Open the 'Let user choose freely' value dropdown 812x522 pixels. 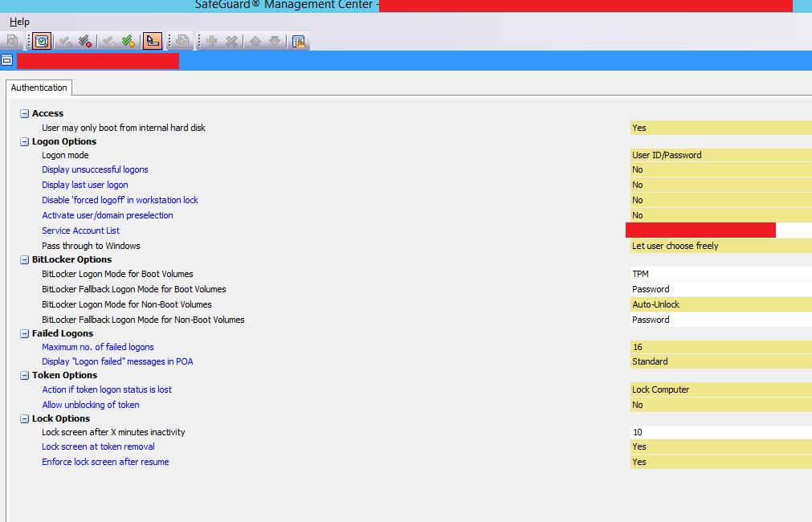[721, 246]
